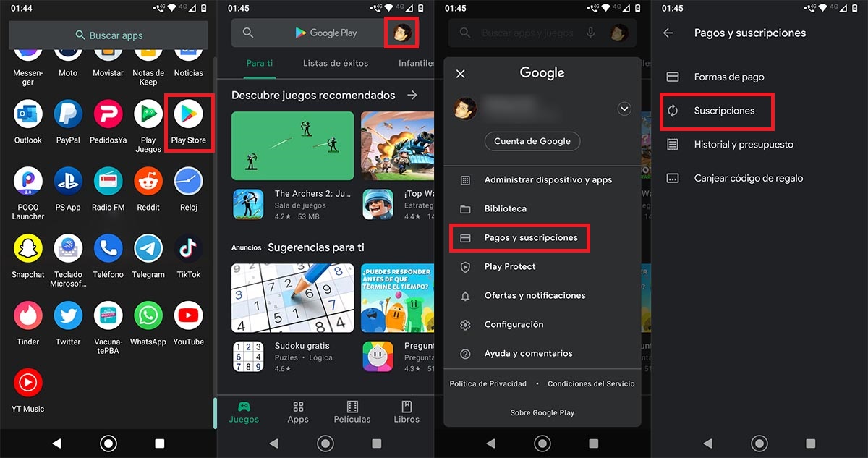Screen dimensions: 868x458
Task: Tap the profile avatar in the Play Store search bar
Action: pyautogui.click(x=402, y=32)
